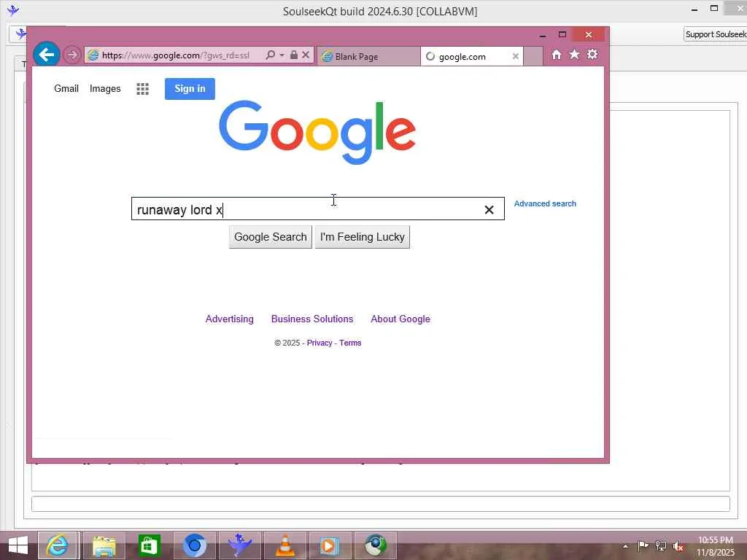Open the media player taskbar icon
747x560 pixels.
coord(329,545)
